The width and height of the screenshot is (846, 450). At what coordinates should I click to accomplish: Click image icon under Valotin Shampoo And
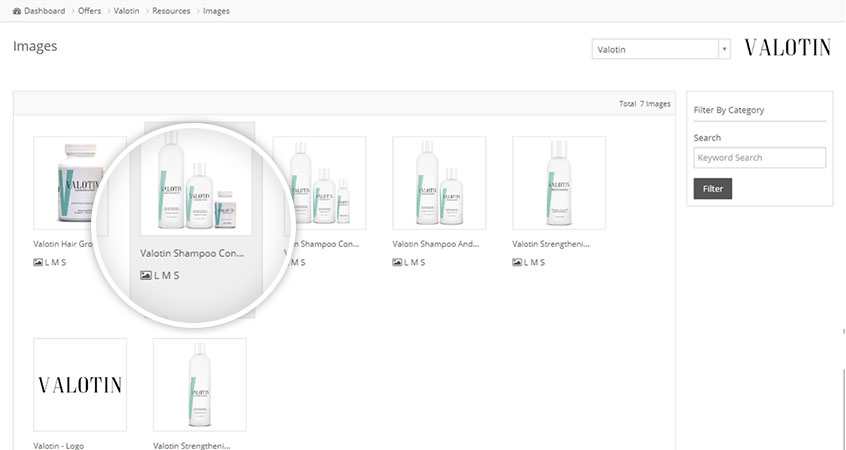click(397, 262)
